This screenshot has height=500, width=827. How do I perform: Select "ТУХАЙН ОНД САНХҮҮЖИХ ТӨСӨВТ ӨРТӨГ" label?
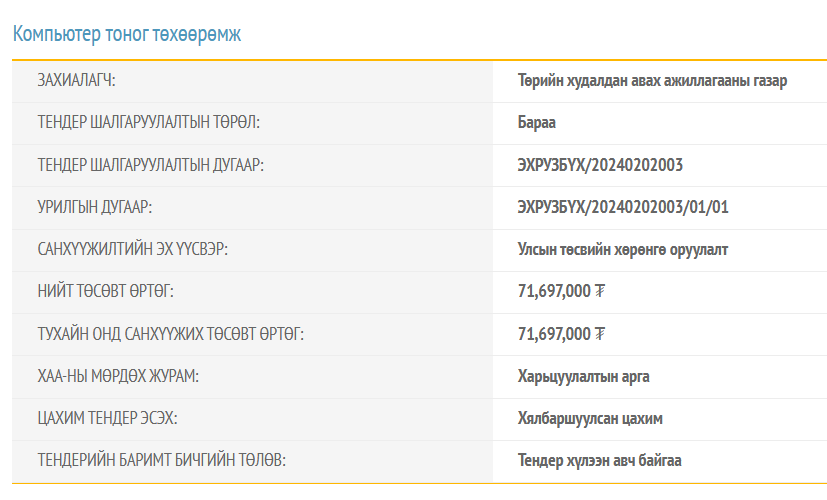tap(170, 334)
